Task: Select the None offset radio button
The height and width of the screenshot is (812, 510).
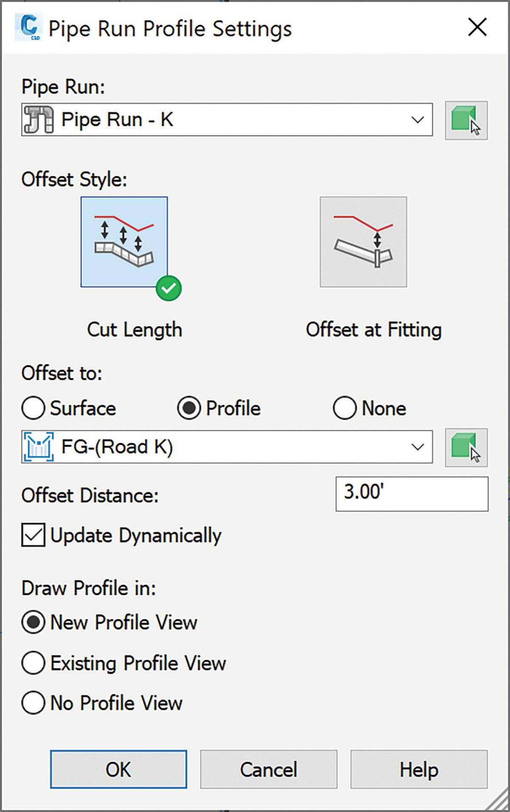Action: [x=345, y=408]
